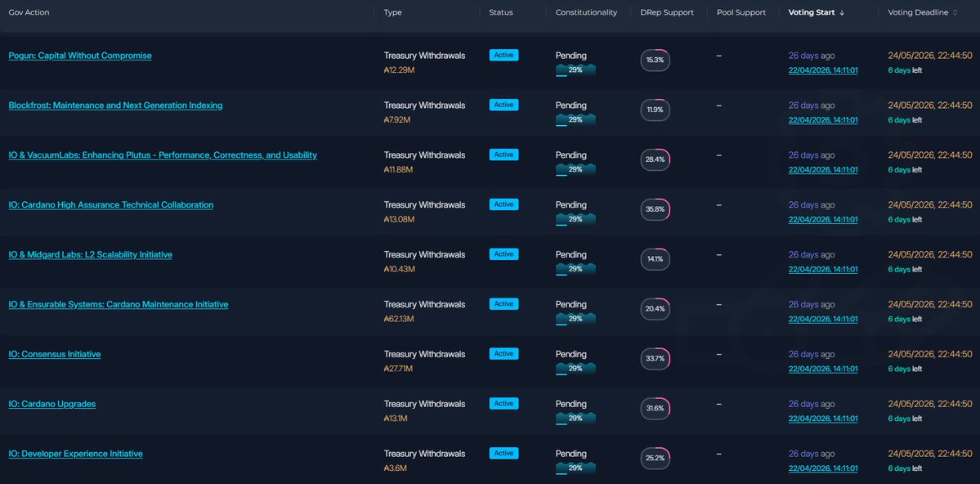The width and height of the screenshot is (980, 484).
Task: Click Active badge in IO: Cardano Upgrades row
Action: pyautogui.click(x=503, y=403)
